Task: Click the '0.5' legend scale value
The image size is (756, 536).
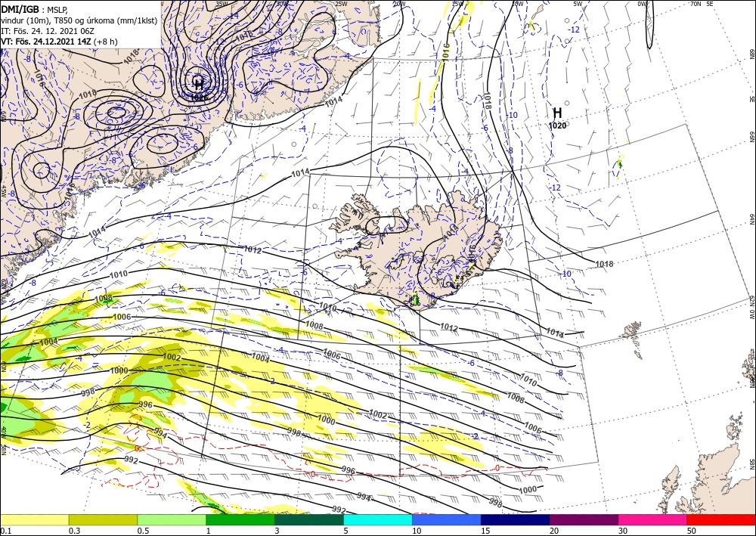Action: (x=143, y=531)
